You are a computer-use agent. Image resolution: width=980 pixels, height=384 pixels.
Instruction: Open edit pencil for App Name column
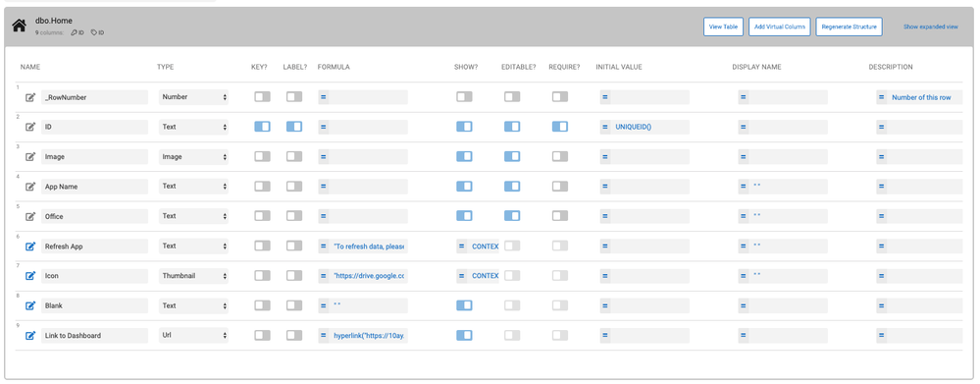tap(30, 187)
